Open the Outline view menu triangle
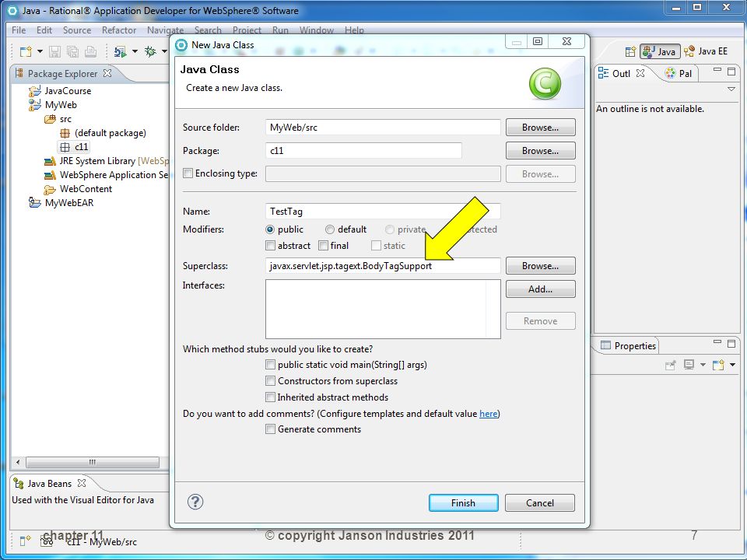This screenshot has height=560, width=747. point(731,89)
